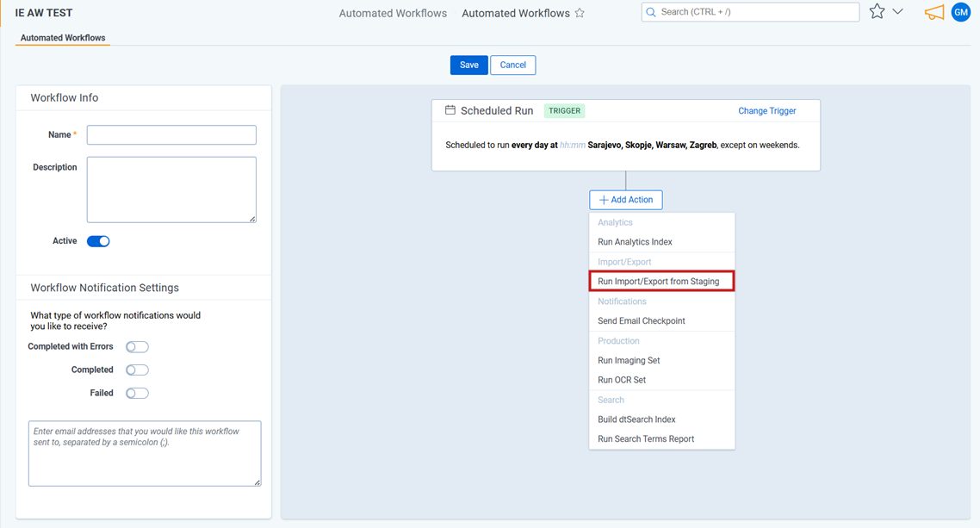Enable Completed with Errors notifications
980x528 pixels.
(x=136, y=345)
